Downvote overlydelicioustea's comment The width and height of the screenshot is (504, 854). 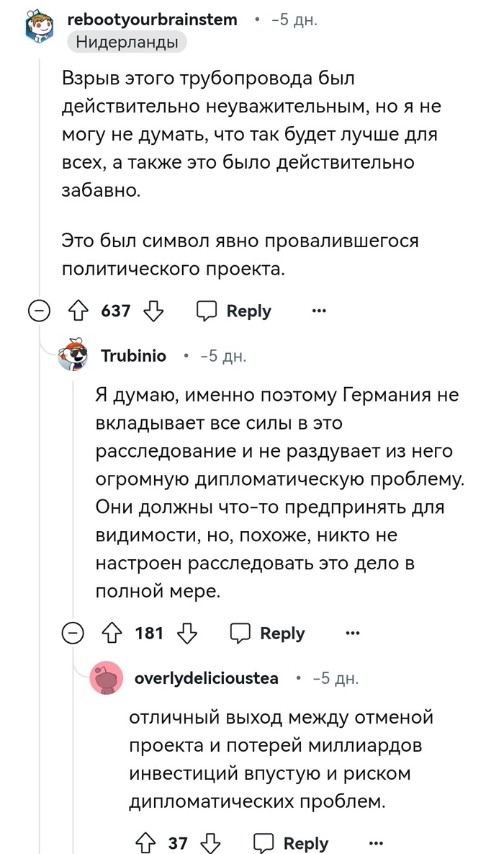212,843
